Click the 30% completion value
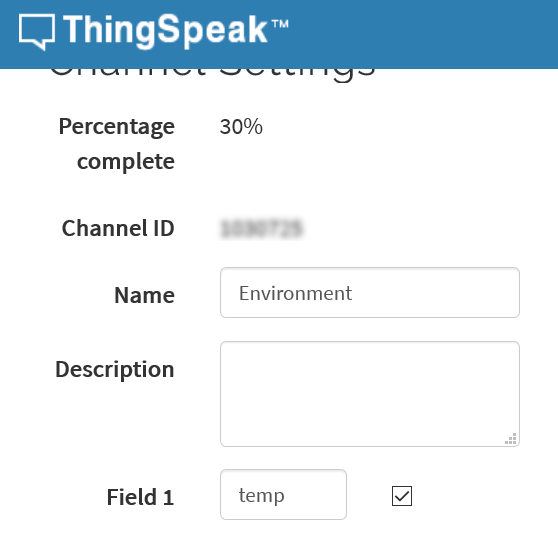 click(x=241, y=127)
